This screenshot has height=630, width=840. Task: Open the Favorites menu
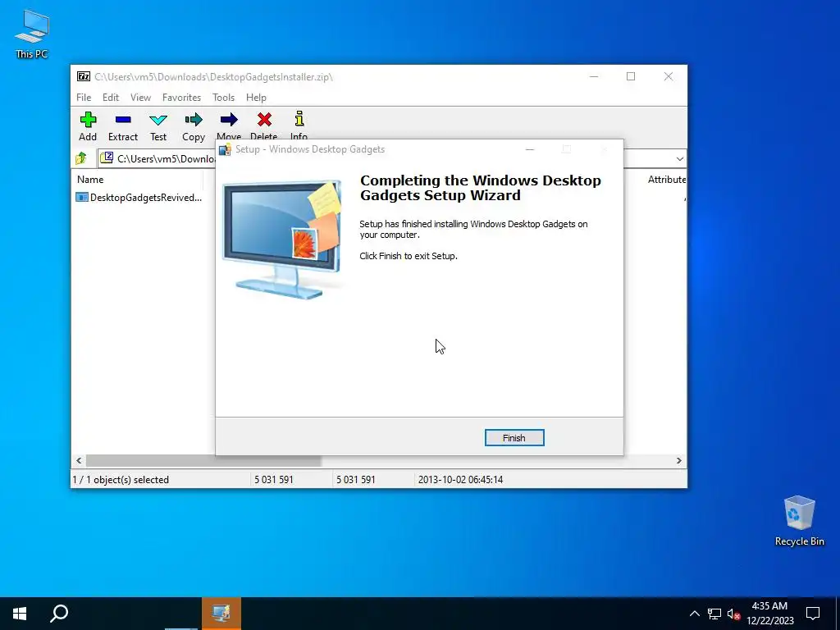click(x=181, y=98)
